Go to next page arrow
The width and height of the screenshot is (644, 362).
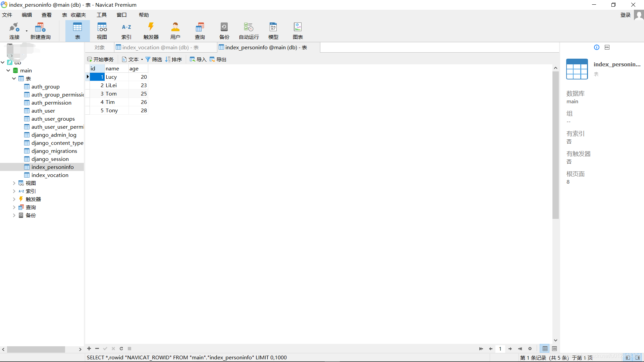[x=510, y=349]
